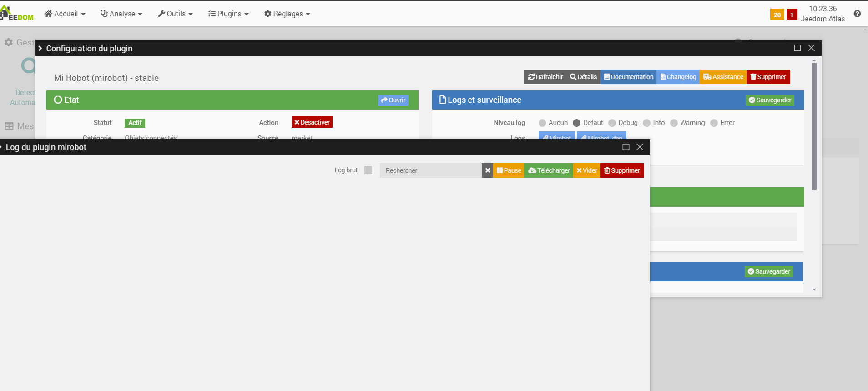Image resolution: width=868 pixels, height=391 pixels.
Task: Click the clock showing 10:23:36
Action: [823, 9]
